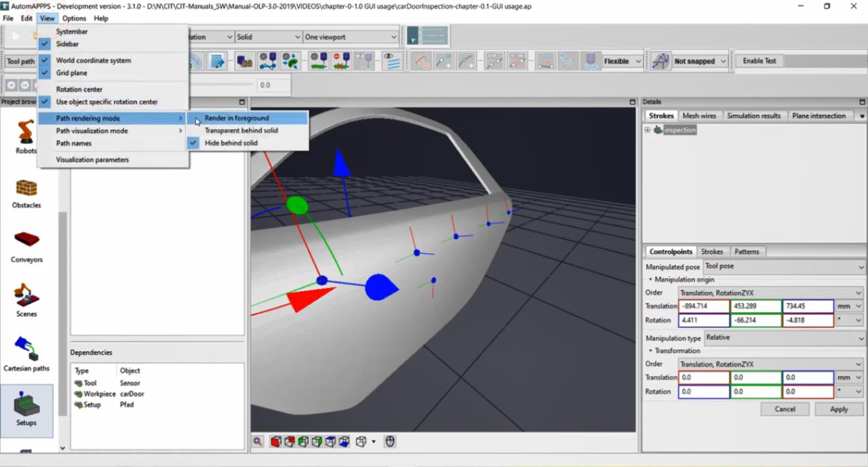Click the zoom magnifier icon below viewport
The height and width of the screenshot is (467, 868).
pos(258,442)
